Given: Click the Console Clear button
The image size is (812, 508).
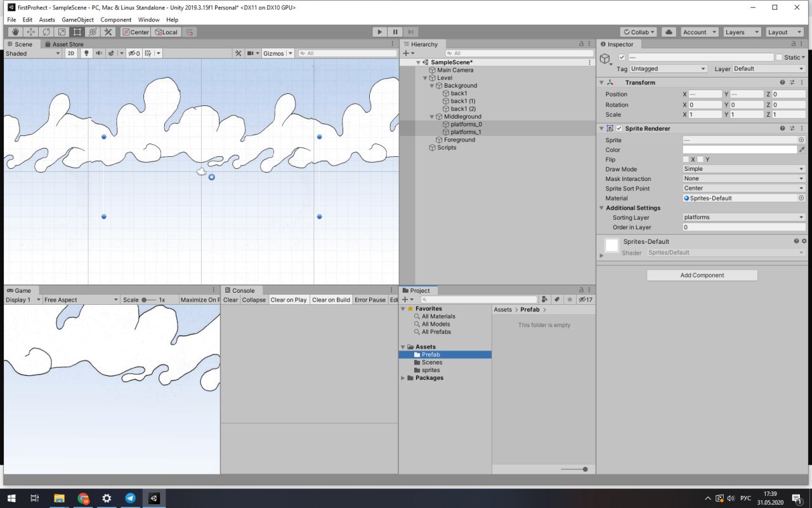Looking at the screenshot, I should pyautogui.click(x=230, y=300).
